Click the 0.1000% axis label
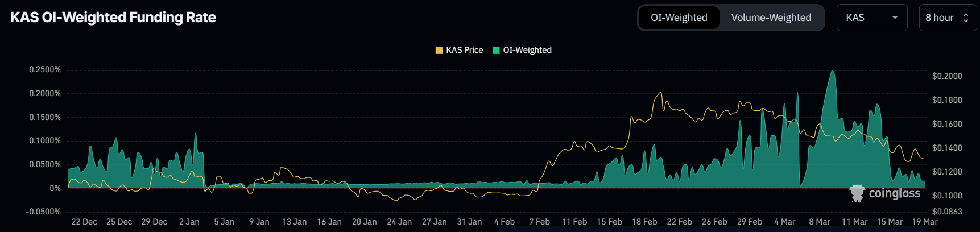 45,140
